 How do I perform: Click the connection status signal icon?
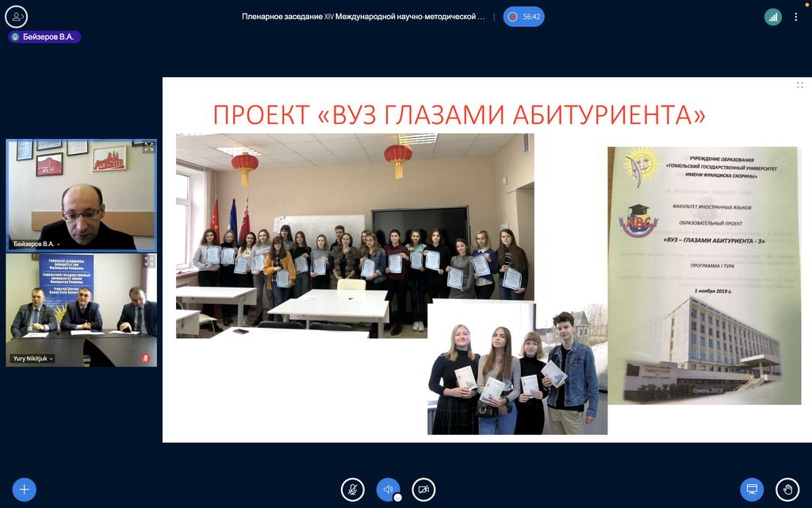coord(772,17)
